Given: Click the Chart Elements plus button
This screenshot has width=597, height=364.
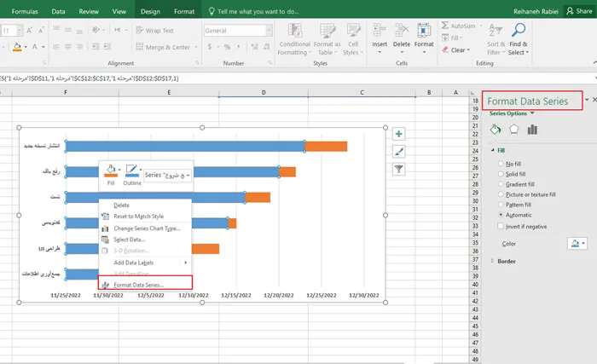Looking at the screenshot, I should (398, 134).
